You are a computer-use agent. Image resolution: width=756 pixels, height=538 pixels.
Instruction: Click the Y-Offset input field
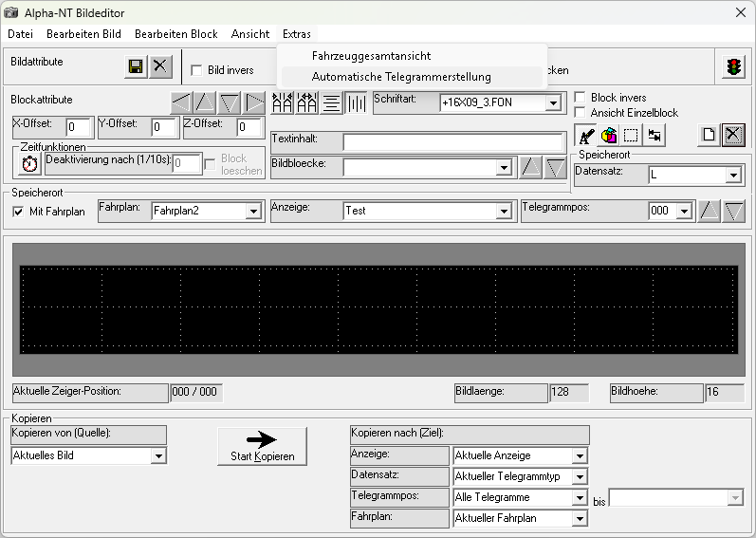tap(163, 127)
